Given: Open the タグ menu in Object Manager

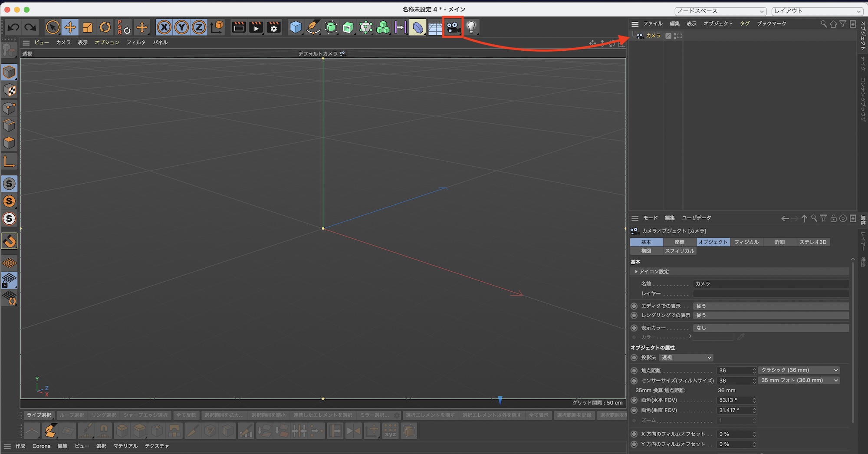Looking at the screenshot, I should [744, 23].
